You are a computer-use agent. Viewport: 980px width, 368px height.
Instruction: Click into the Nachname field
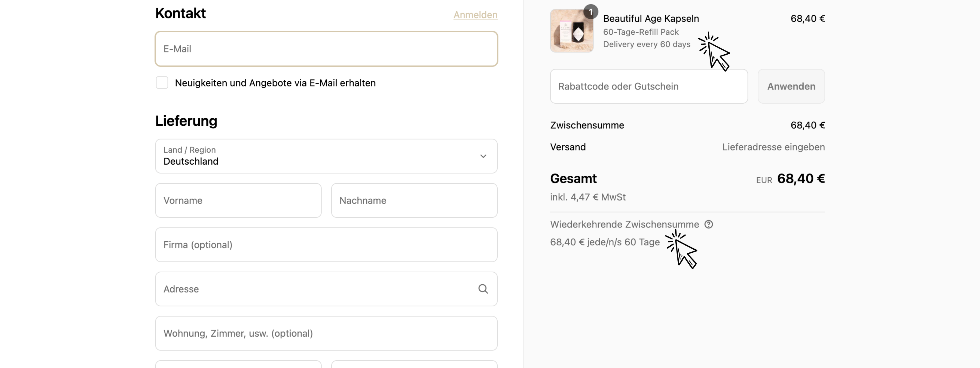(x=414, y=200)
